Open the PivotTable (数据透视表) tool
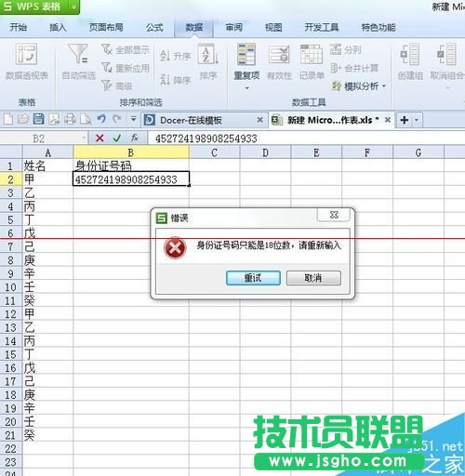Image resolution: width=465 pixels, height=476 pixels. click(27, 61)
